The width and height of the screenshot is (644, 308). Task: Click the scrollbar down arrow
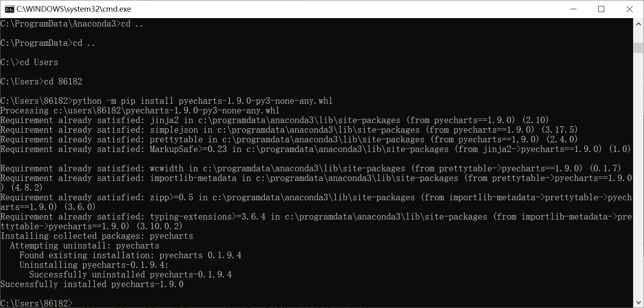point(638,302)
